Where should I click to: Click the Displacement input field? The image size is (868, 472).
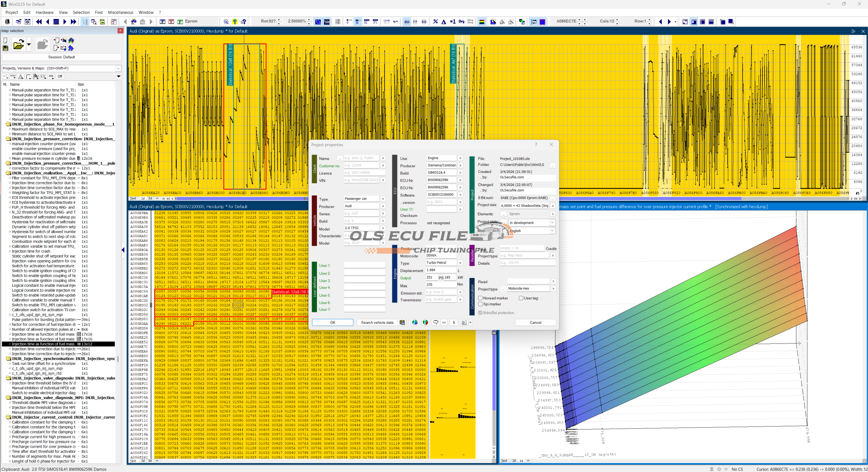(x=441, y=270)
